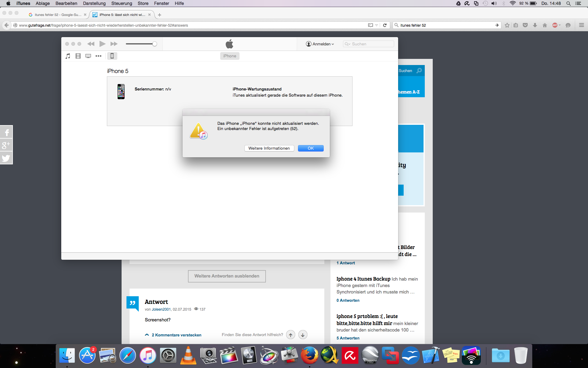Adjust the iTunes volume slider knob
The width and height of the screenshot is (588, 368).
tap(155, 44)
